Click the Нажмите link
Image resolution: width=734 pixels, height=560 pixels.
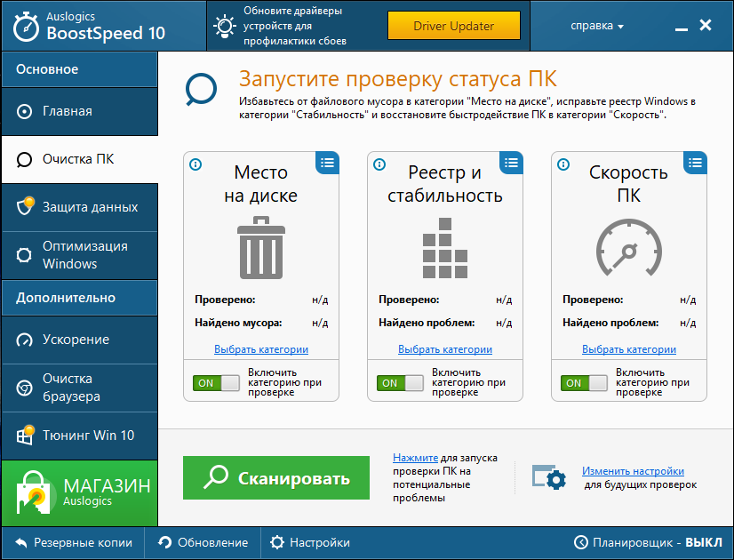[415, 458]
